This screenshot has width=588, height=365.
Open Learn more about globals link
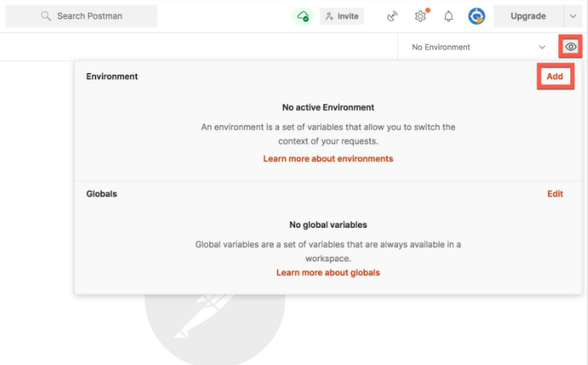pyautogui.click(x=328, y=273)
